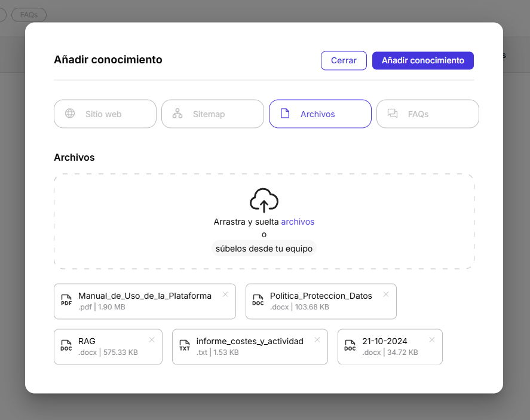Click the cloud upload icon

pyautogui.click(x=264, y=200)
